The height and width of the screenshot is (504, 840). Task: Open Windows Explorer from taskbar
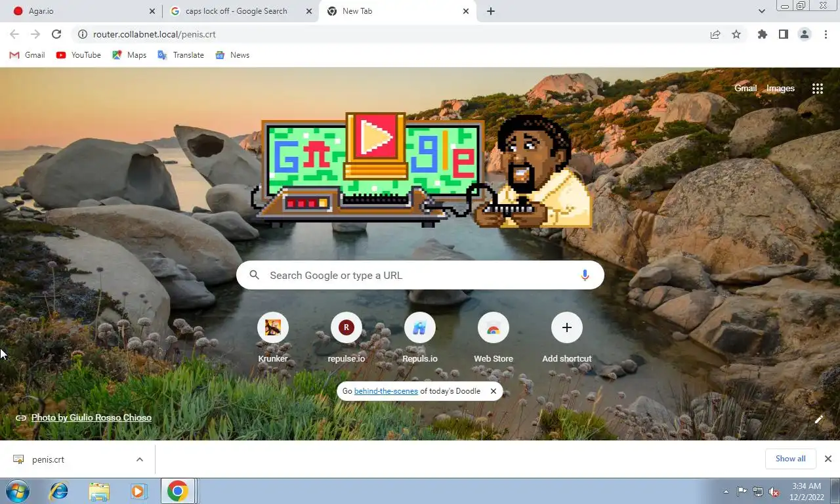[x=99, y=491]
